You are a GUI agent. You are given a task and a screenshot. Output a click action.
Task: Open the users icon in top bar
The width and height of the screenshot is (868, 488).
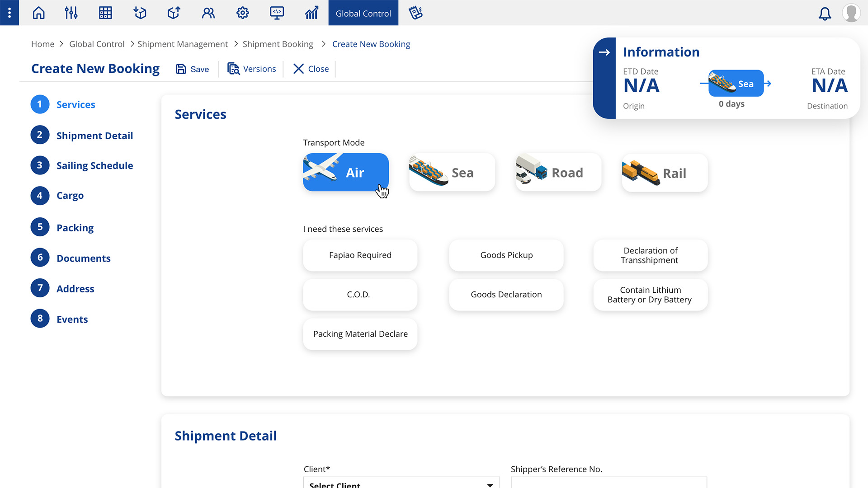point(208,13)
